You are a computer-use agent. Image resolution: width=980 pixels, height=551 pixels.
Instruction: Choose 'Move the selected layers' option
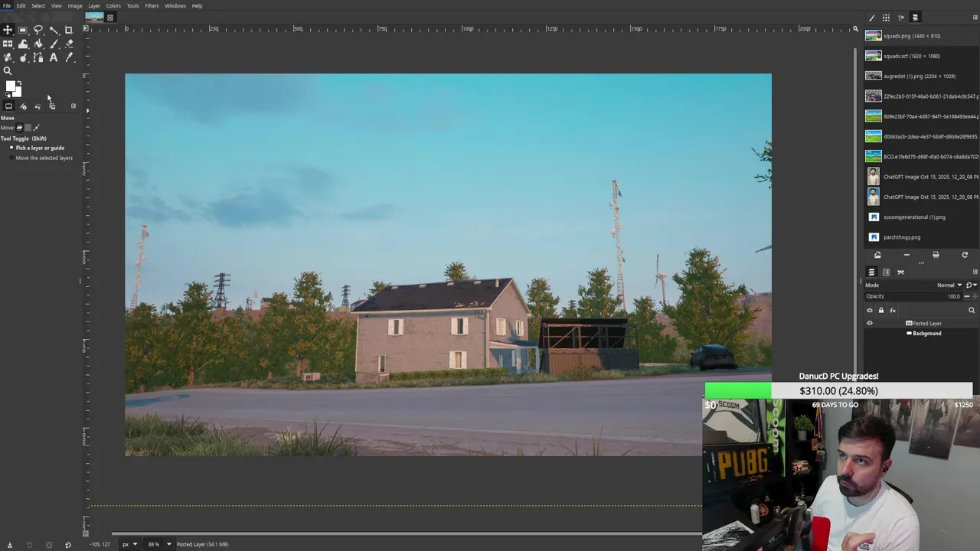(41, 158)
